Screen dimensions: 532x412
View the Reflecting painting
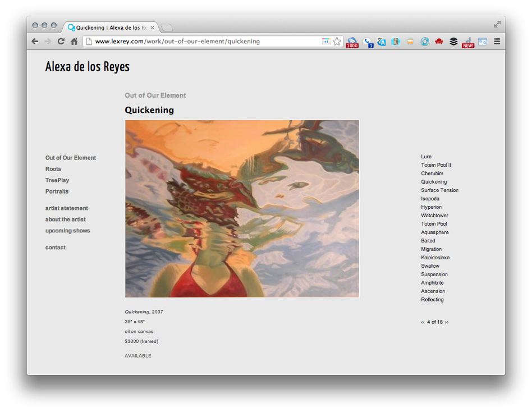tap(432, 300)
